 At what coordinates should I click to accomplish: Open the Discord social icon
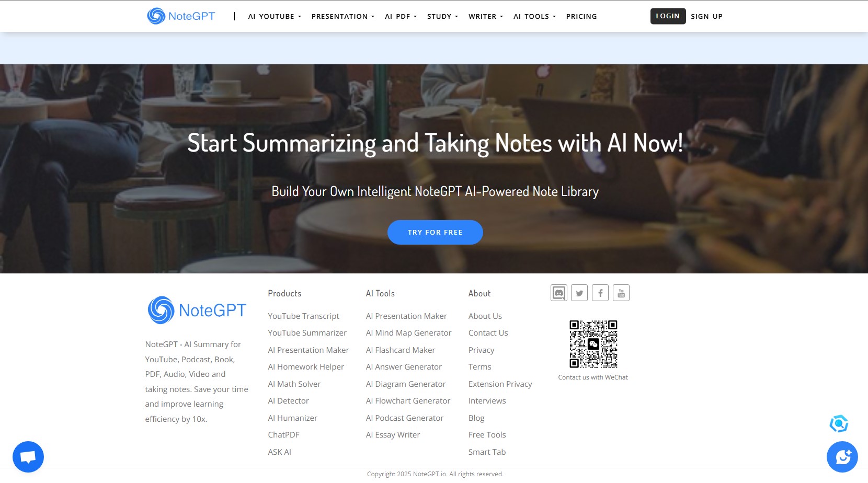click(x=559, y=293)
